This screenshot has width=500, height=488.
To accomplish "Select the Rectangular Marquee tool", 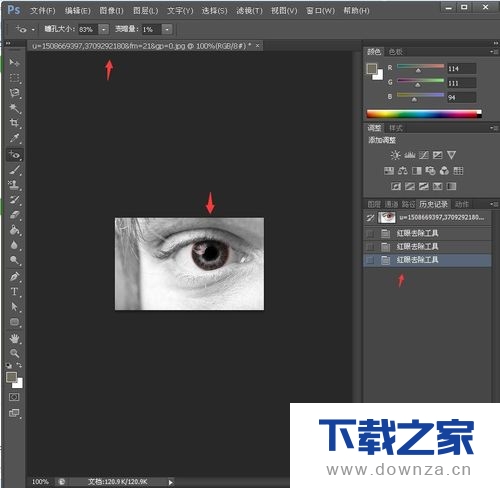I will coord(14,78).
